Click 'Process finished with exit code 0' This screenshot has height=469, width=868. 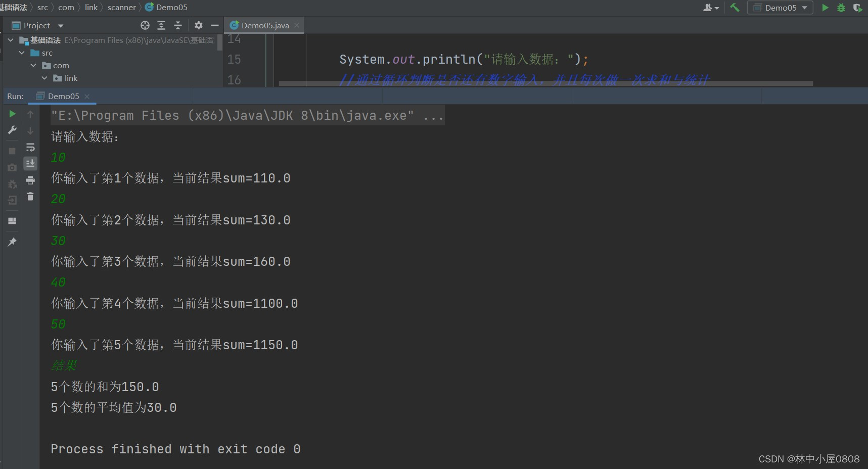click(176, 449)
